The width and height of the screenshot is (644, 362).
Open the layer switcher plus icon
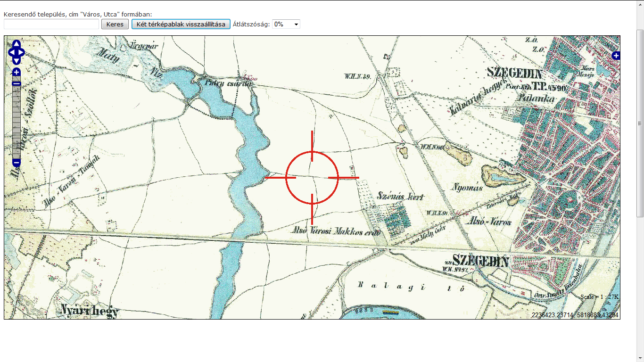pyautogui.click(x=616, y=56)
